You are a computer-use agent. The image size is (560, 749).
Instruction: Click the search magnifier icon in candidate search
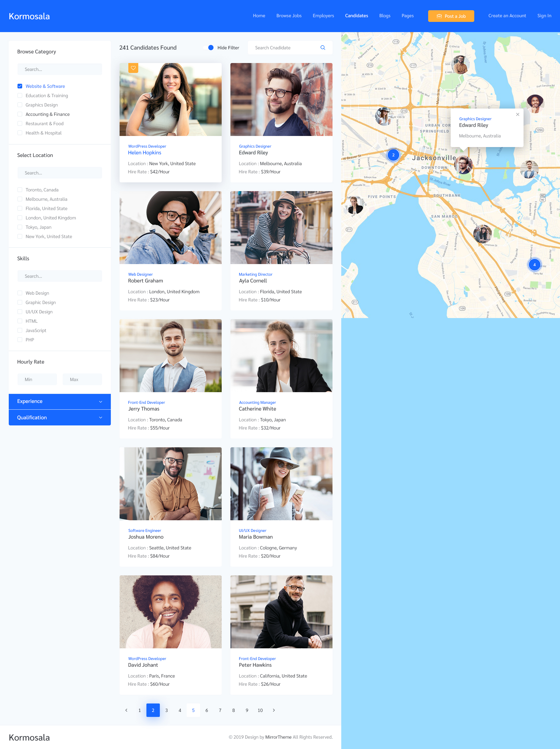point(323,48)
